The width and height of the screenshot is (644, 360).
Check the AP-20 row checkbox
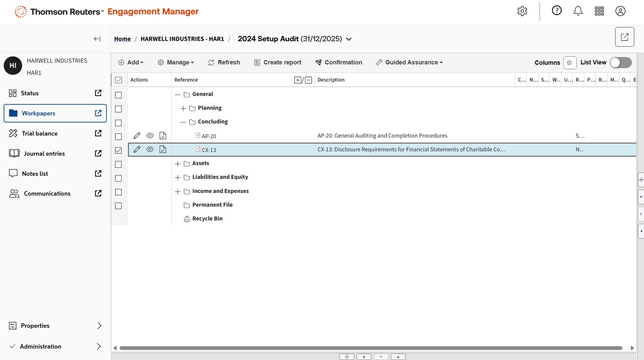tap(119, 137)
